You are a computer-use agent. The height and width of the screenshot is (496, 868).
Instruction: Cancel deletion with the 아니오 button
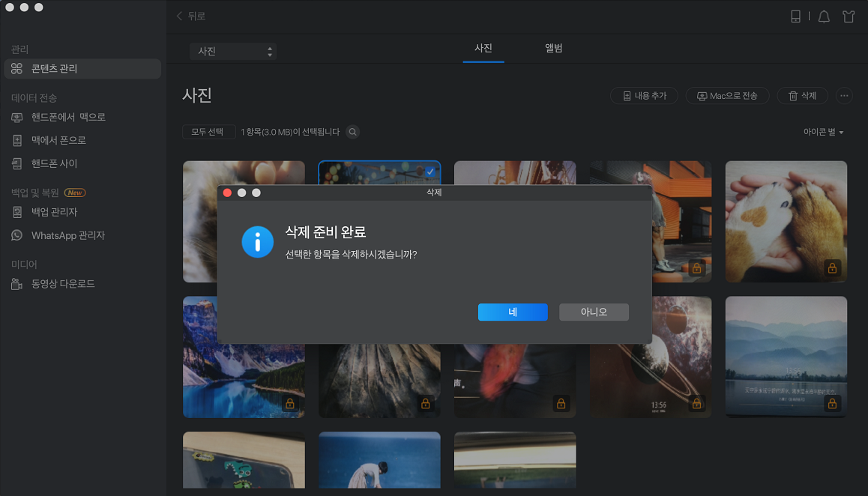tap(594, 312)
